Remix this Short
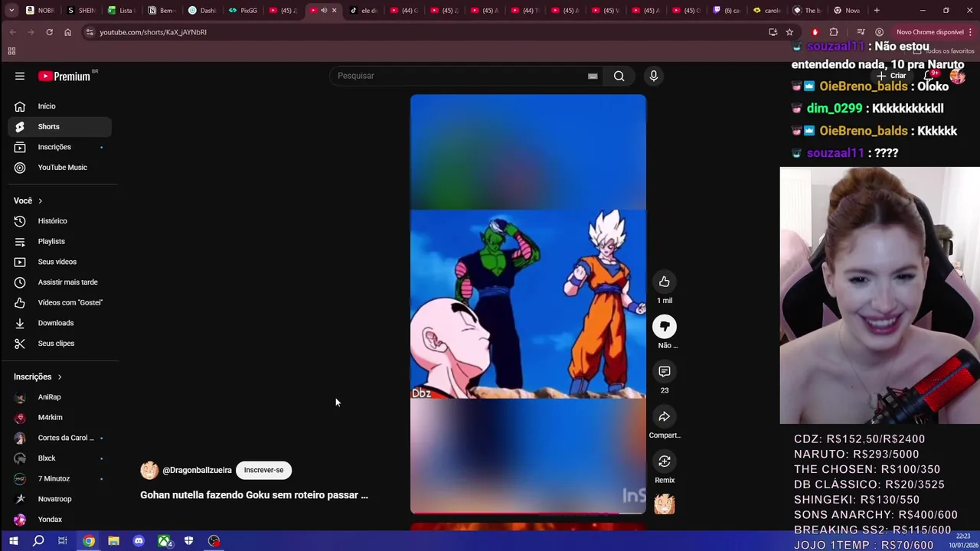 pyautogui.click(x=665, y=461)
